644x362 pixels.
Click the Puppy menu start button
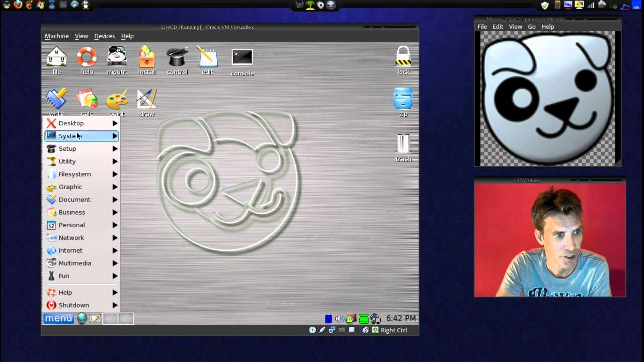(58, 318)
